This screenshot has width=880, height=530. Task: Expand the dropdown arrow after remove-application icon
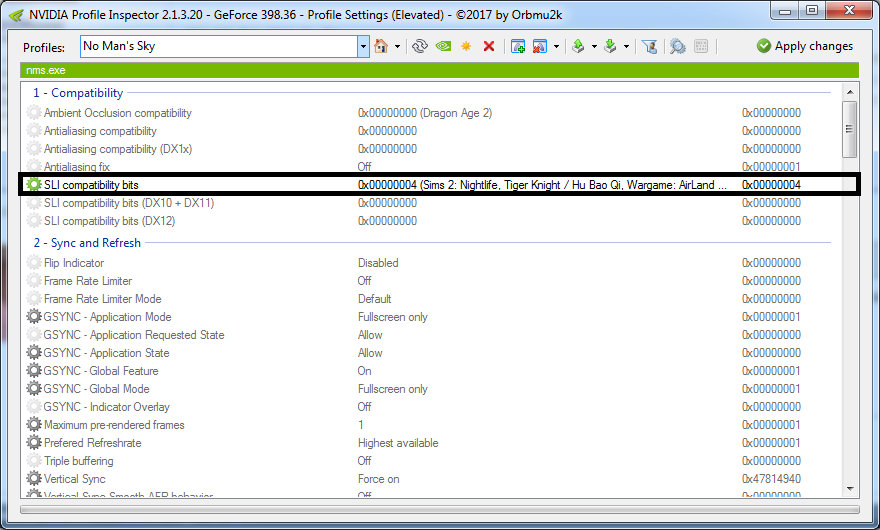pos(556,47)
